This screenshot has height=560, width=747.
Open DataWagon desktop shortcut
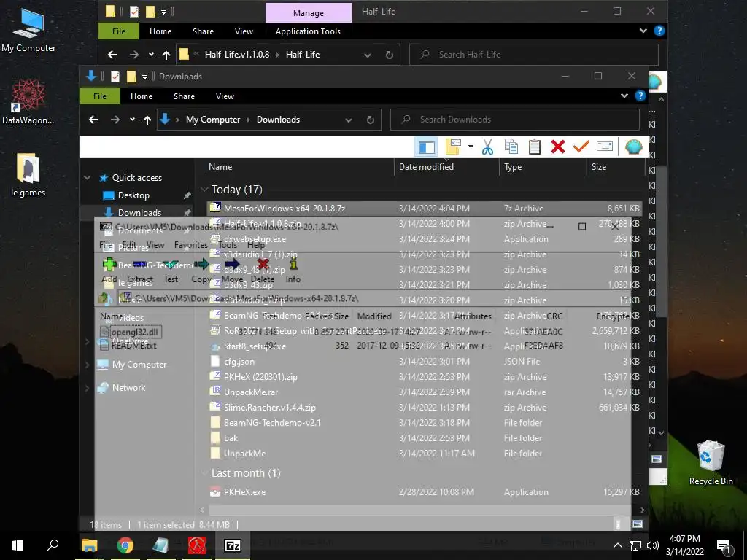28,101
